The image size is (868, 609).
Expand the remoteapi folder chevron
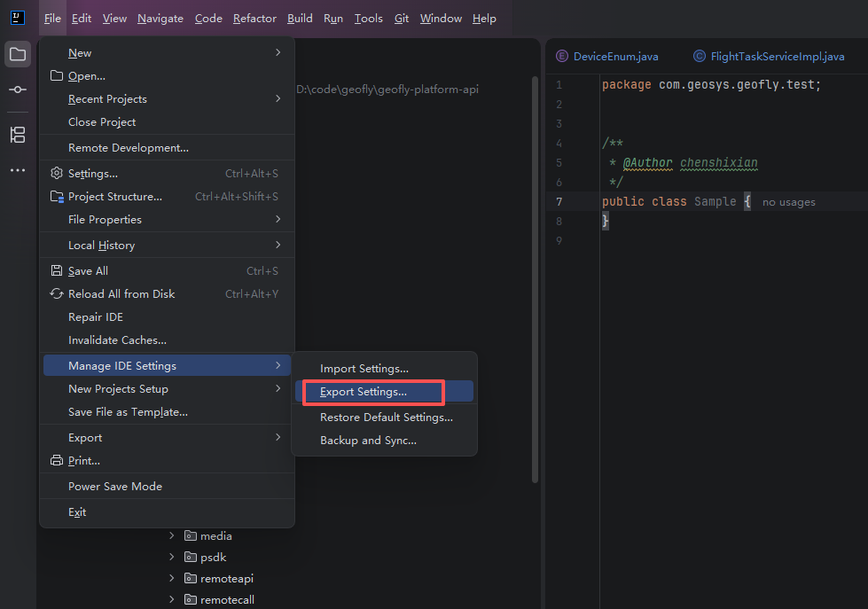tap(172, 579)
